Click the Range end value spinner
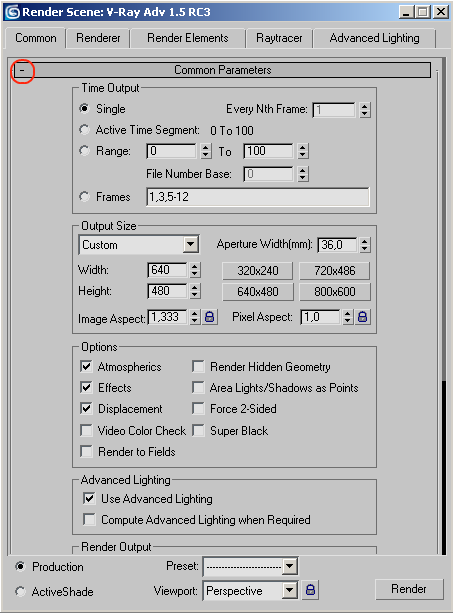This screenshot has height=613, width=453. click(303, 151)
